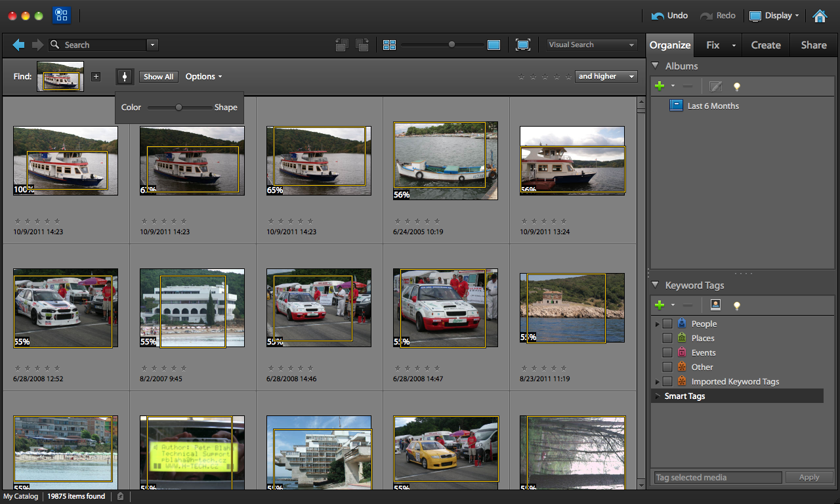Collapse the Albums panel
Screen dimensions: 840x504
(x=655, y=66)
